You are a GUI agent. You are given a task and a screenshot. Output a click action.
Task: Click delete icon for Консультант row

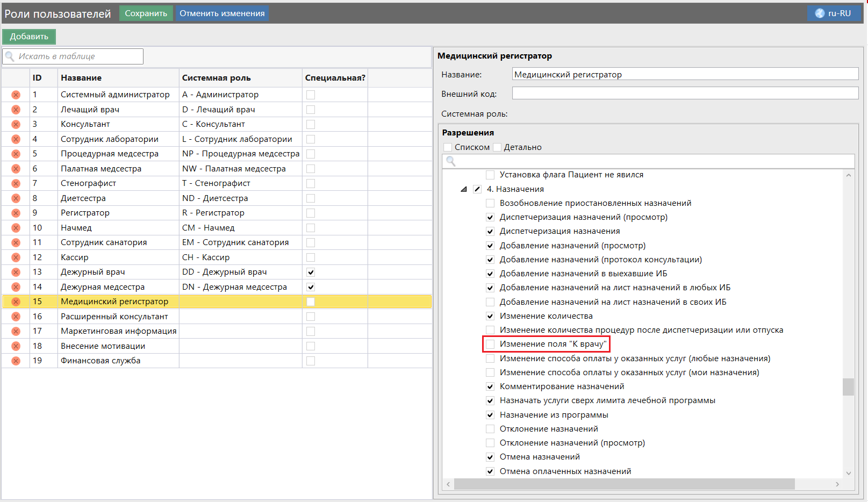[16, 124]
